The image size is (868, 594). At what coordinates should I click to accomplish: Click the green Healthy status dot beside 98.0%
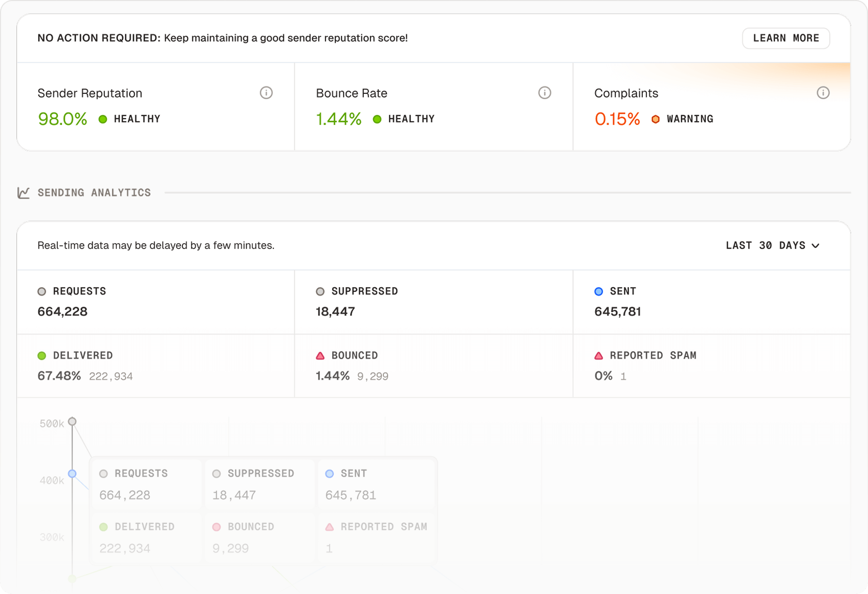click(x=103, y=119)
